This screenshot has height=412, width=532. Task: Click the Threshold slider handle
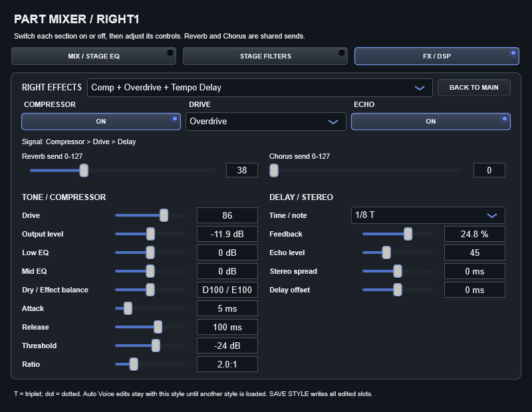coord(156,346)
